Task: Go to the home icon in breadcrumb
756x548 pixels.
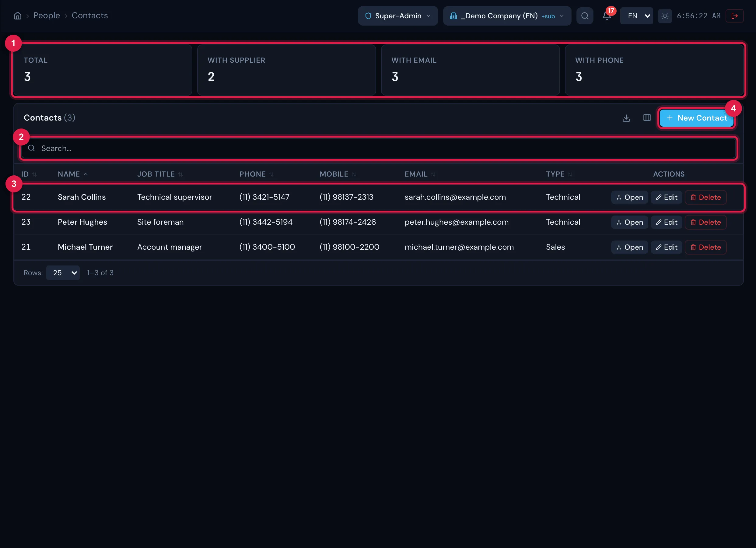Action: click(17, 16)
